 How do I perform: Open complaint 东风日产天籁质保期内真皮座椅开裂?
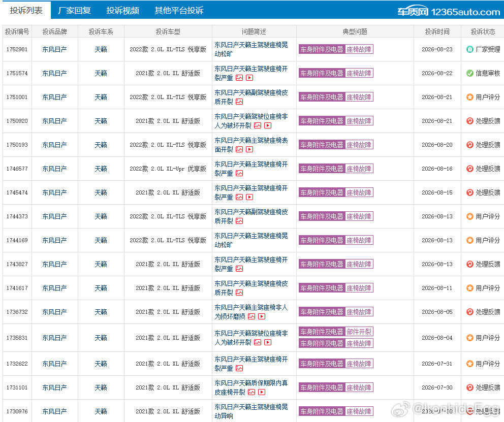click(251, 387)
